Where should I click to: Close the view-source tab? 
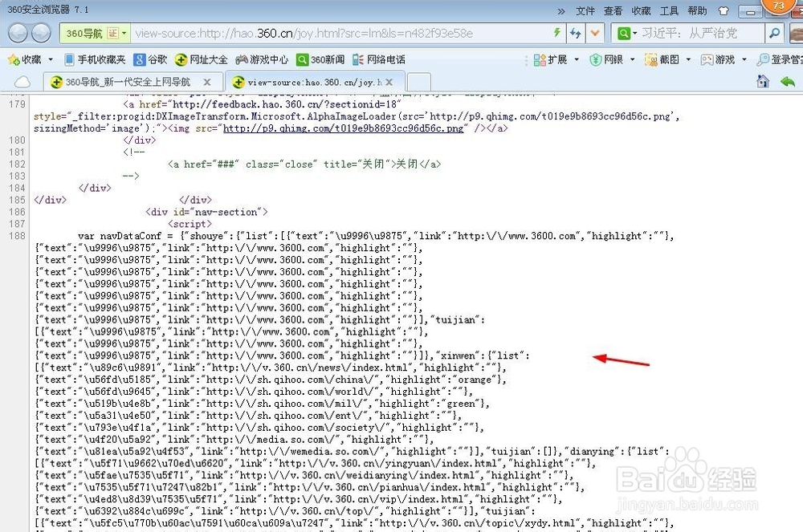389,82
